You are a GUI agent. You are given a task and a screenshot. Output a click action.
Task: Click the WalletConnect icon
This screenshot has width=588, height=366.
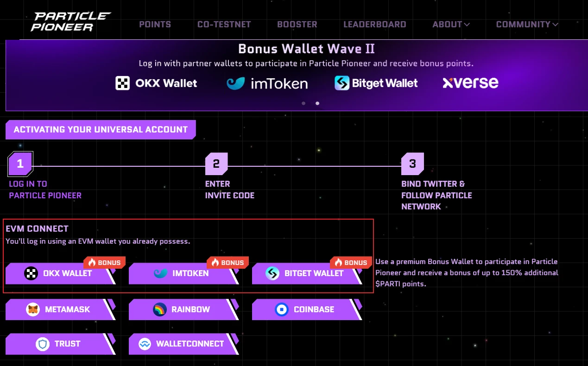pos(145,344)
